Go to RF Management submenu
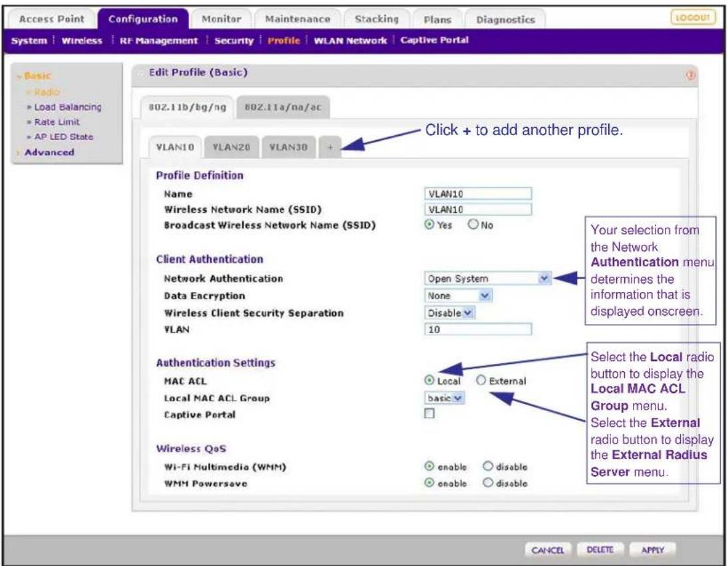This screenshot has width=728, height=566. pyautogui.click(x=159, y=41)
